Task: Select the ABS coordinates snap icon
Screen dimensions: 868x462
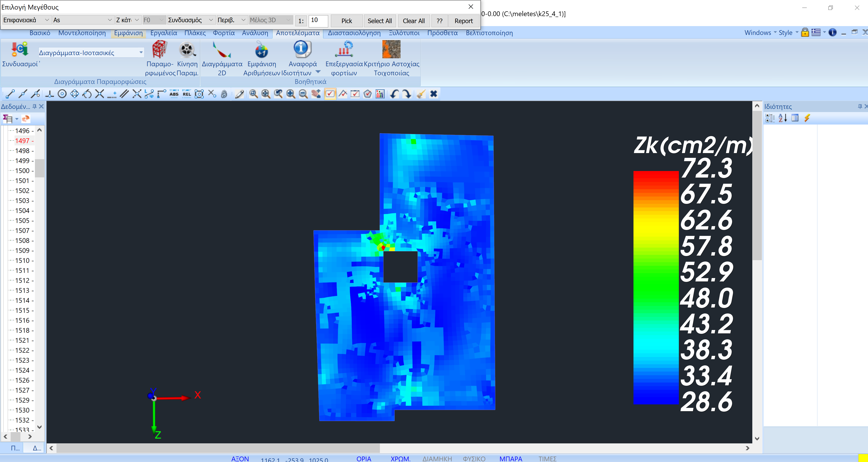Action: (174, 94)
